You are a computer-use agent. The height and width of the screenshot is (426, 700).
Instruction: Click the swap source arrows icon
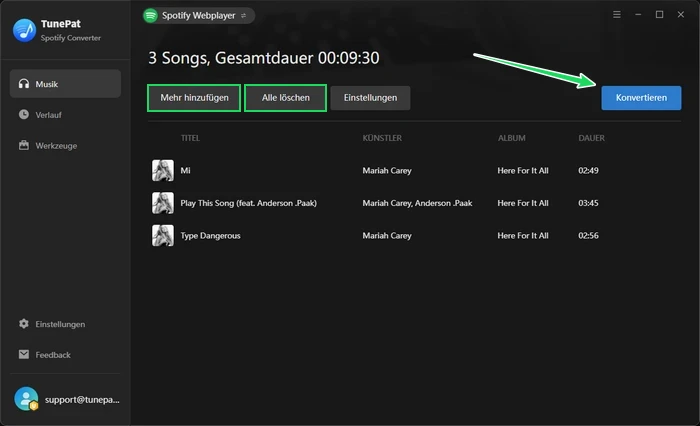(243, 16)
